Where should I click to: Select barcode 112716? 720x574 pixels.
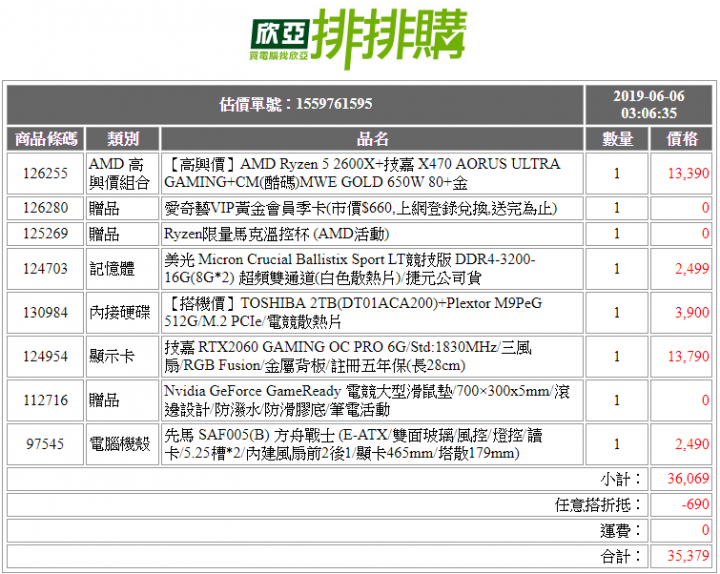[45, 400]
